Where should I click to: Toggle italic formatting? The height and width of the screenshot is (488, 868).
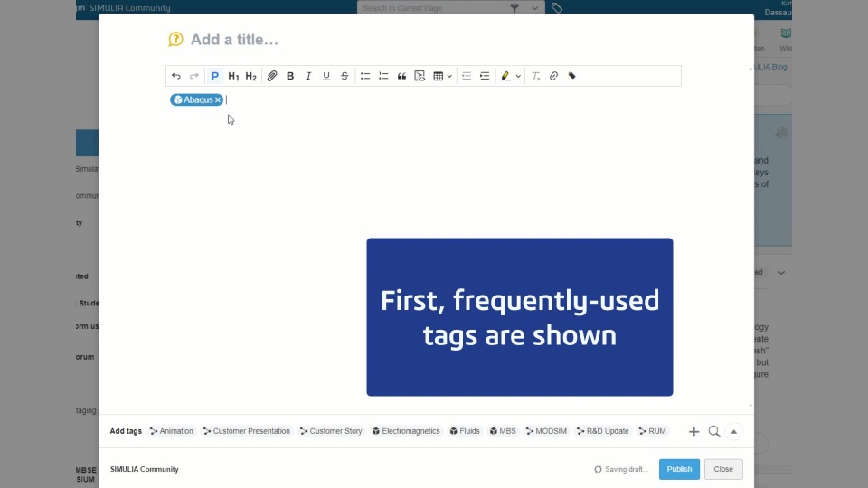pos(308,76)
